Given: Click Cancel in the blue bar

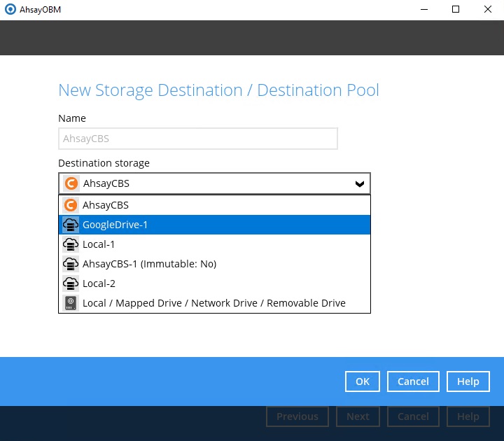Looking at the screenshot, I should point(413,381).
